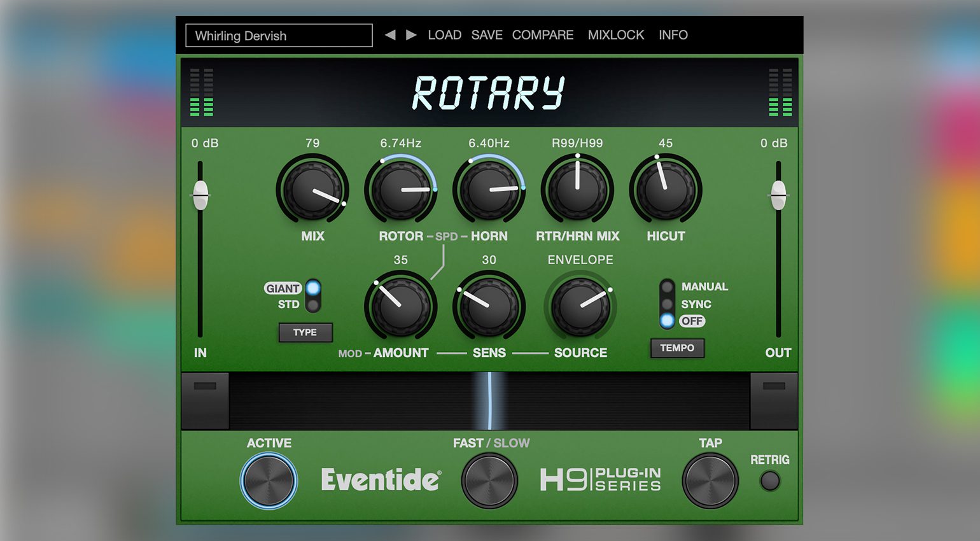This screenshot has height=541, width=980.
Task: Click the IN level fader handle
Action: click(x=200, y=195)
